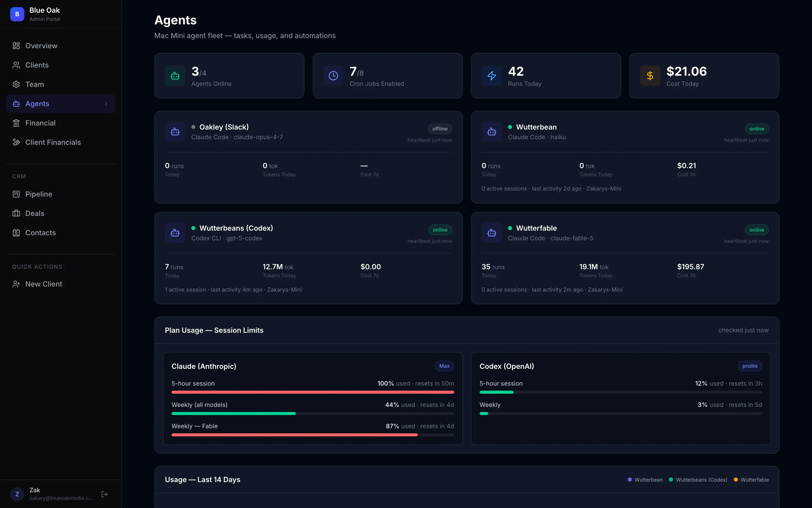
Task: Click the Agents robot sidebar icon
Action: coord(16,104)
